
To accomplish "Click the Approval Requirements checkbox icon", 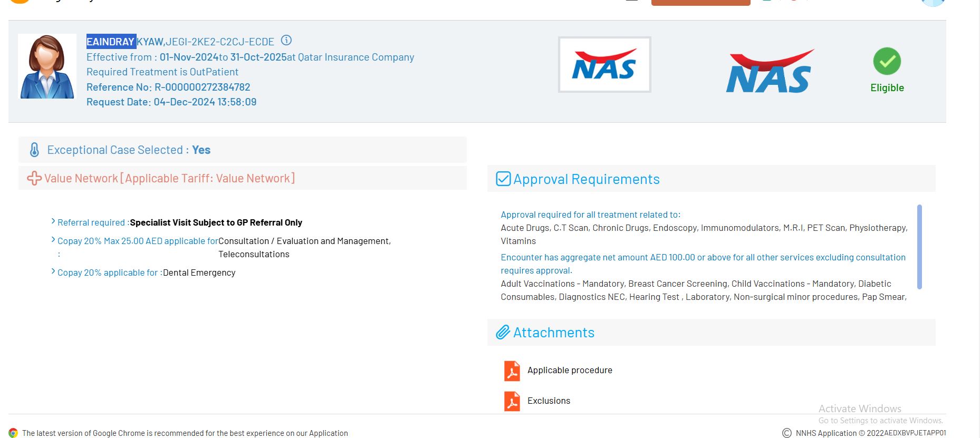I will coord(503,179).
